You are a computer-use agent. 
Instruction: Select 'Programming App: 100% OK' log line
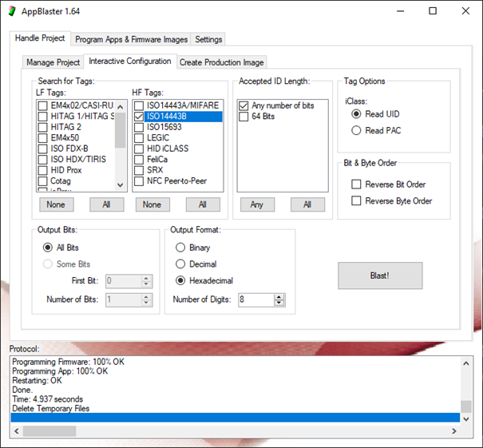[x=60, y=371]
